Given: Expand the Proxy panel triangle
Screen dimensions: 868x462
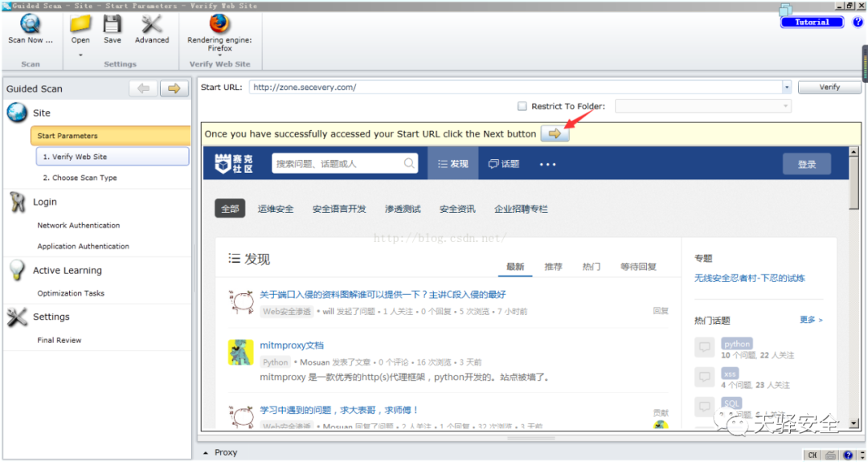Looking at the screenshot, I should 206,452.
